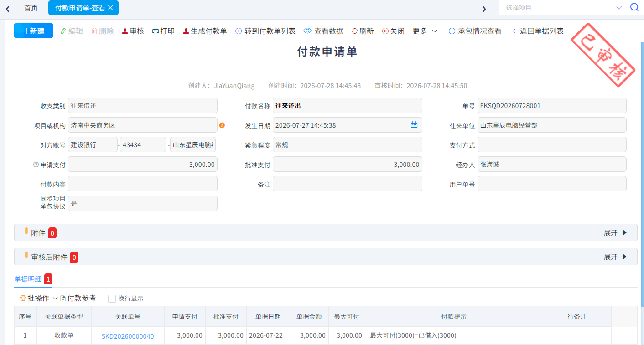Click the 单号 field FKSQD20260728001

click(x=552, y=106)
